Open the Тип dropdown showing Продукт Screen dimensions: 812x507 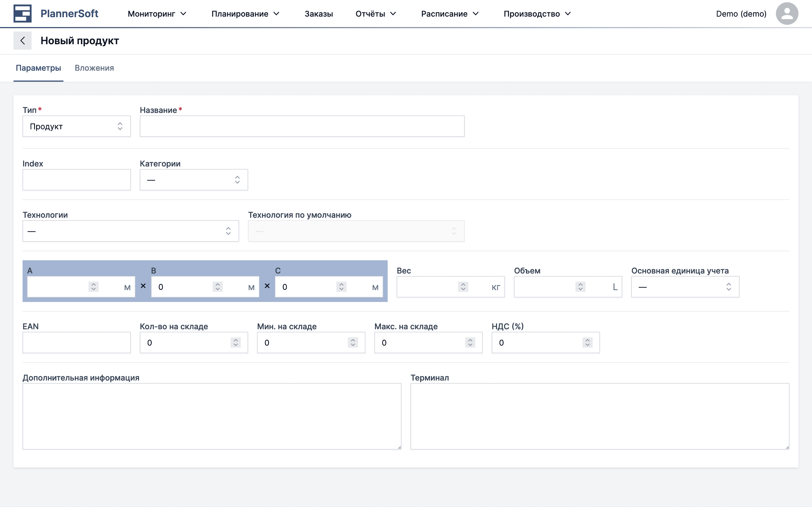(76, 126)
